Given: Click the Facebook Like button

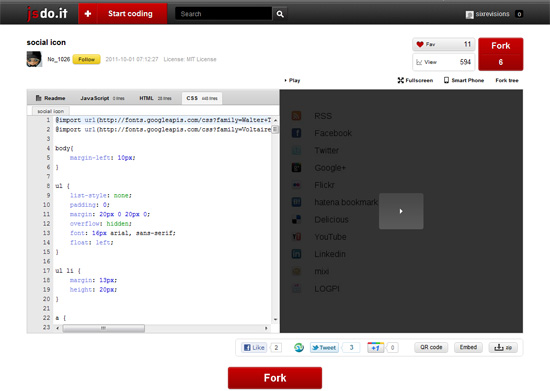Looking at the screenshot, I should click(254, 348).
